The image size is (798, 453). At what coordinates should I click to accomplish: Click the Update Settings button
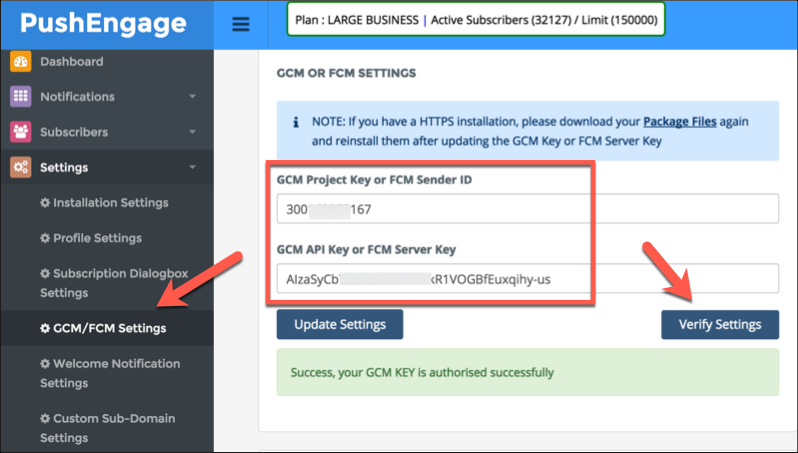(x=340, y=324)
